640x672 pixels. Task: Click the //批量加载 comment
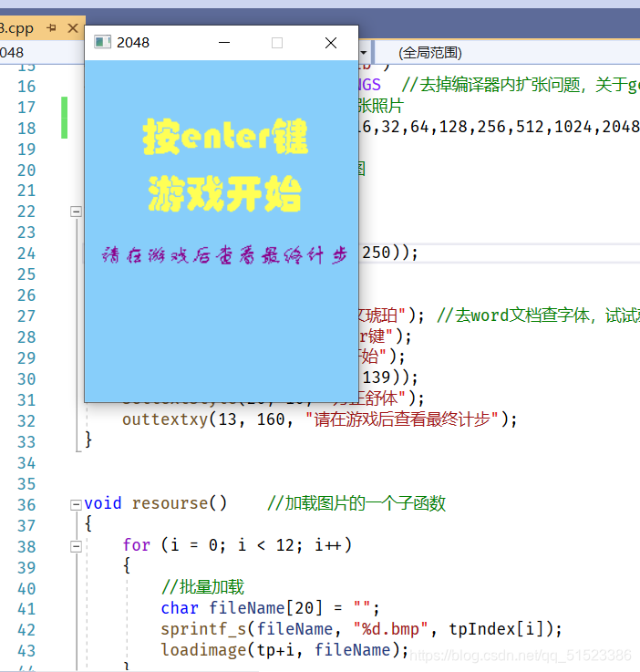point(202,587)
